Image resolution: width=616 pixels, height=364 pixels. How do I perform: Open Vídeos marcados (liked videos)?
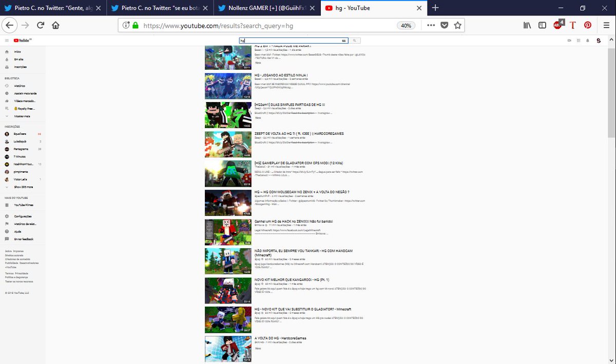(25, 101)
